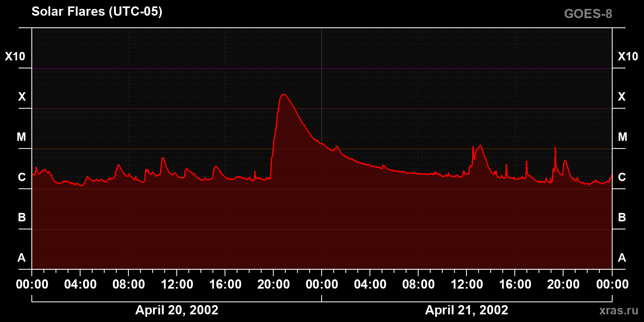The image size is (644, 322).
Task: Select the 20:00 time label for April 20
Action: click(274, 284)
